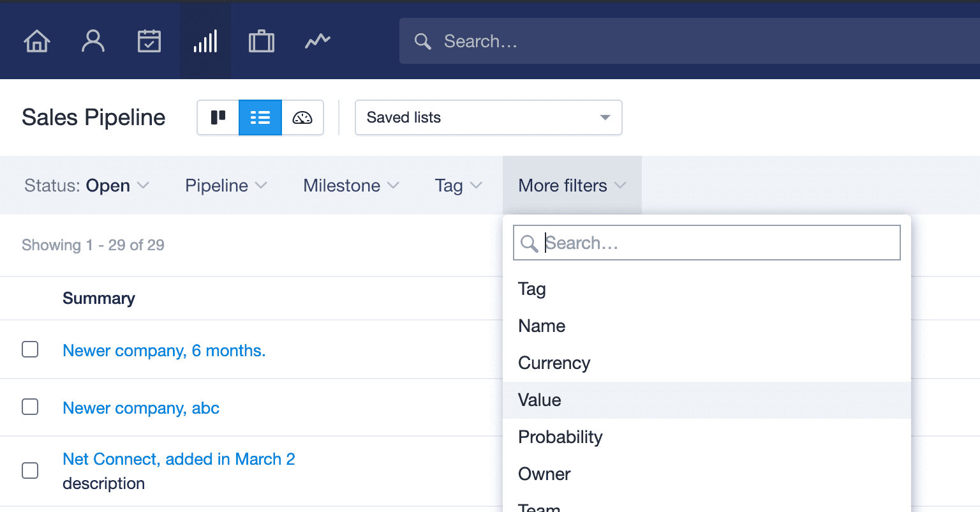This screenshot has width=980, height=512.
Task: Click the 'Showing 1 - 29 of 29' text
Action: (93, 245)
